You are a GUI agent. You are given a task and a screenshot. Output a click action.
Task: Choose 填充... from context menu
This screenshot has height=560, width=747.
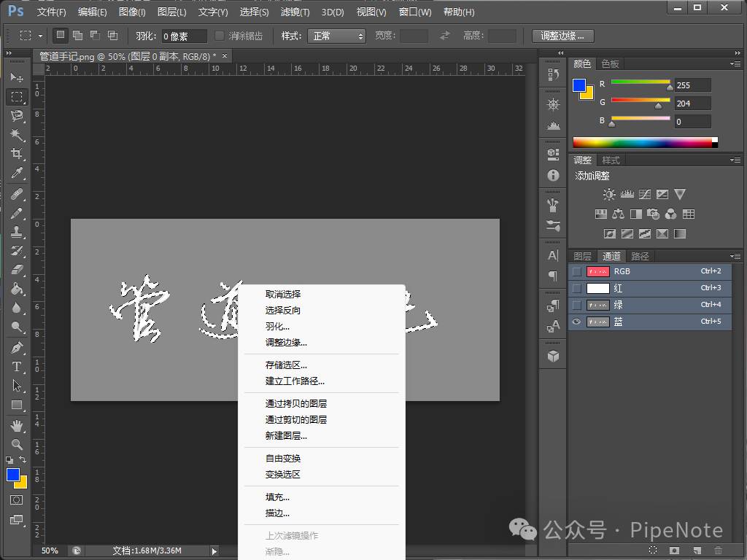277,497
